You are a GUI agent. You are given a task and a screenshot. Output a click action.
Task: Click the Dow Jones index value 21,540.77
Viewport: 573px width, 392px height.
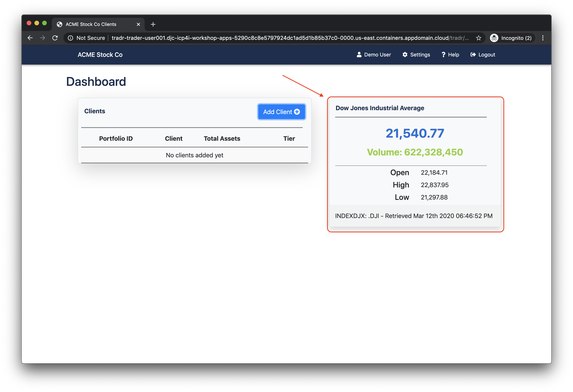[x=415, y=133]
